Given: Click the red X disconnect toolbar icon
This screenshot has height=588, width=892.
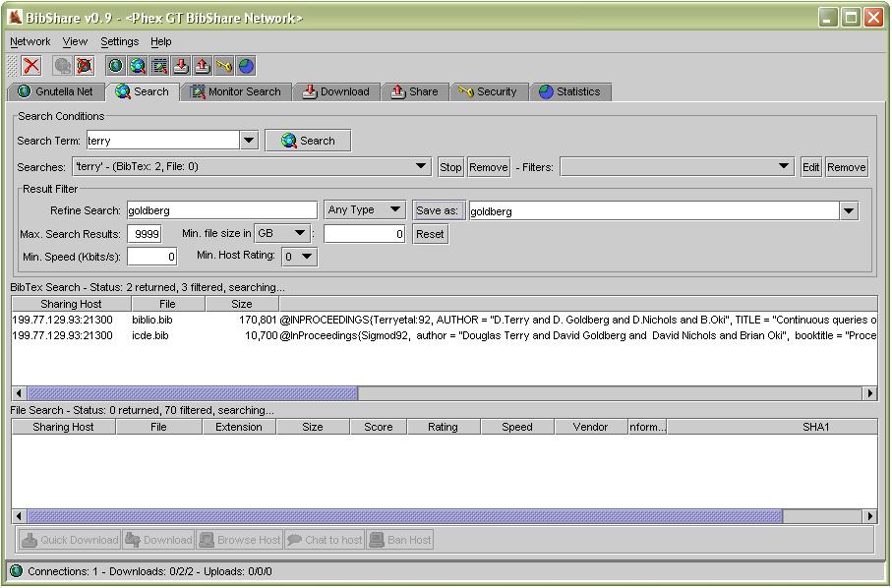Looking at the screenshot, I should click(30, 66).
